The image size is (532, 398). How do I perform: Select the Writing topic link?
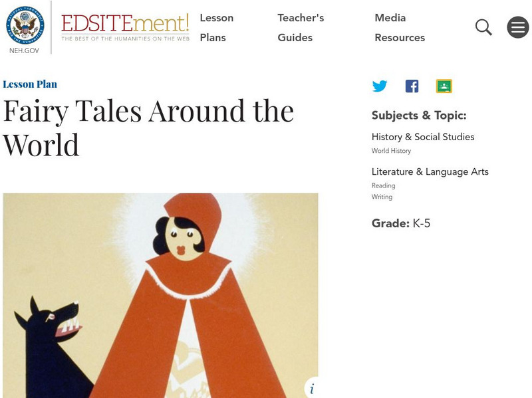point(382,197)
